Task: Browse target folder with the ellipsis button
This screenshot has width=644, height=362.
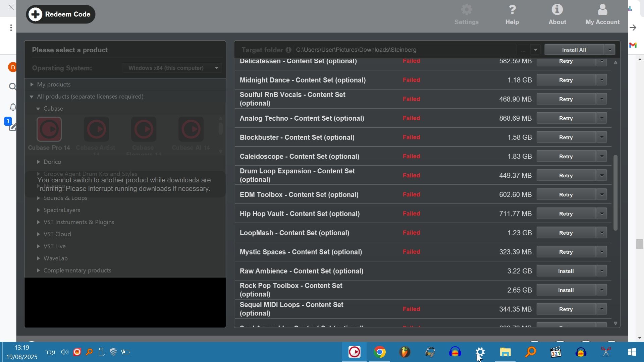Action: (523, 50)
